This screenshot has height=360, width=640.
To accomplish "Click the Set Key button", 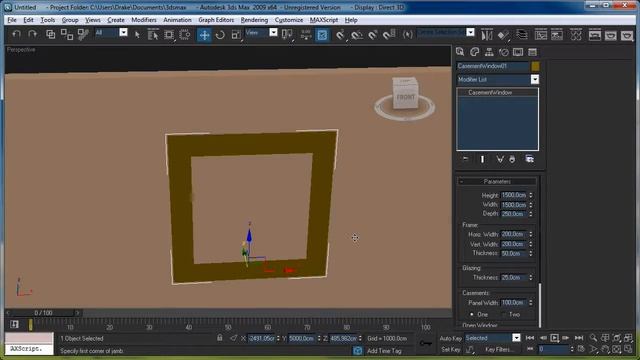I will (x=451, y=349).
